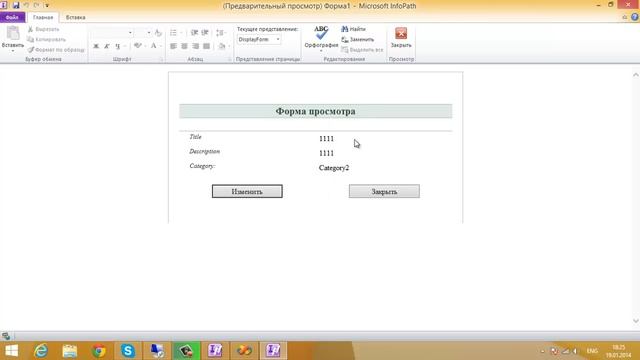Click the Title value 1111
The width and height of the screenshot is (640, 360).
pyautogui.click(x=326, y=139)
